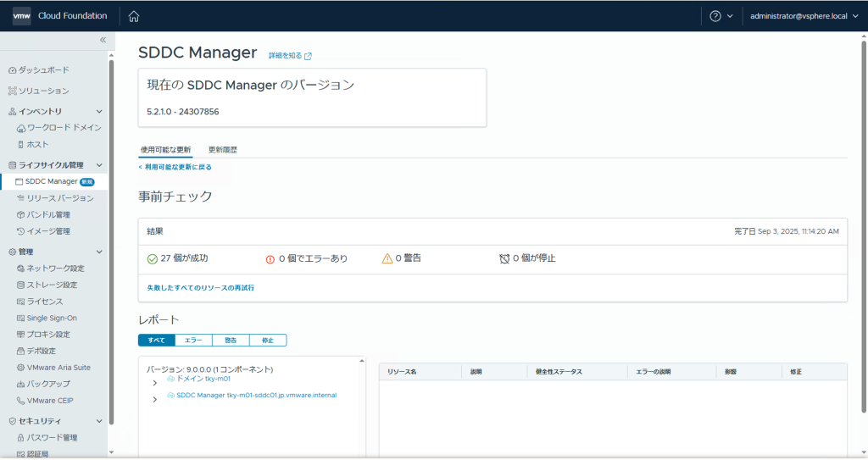Click the VMware Aria Suite gear icon
Image resolution: width=868 pixels, height=460 pixels.
(x=20, y=368)
